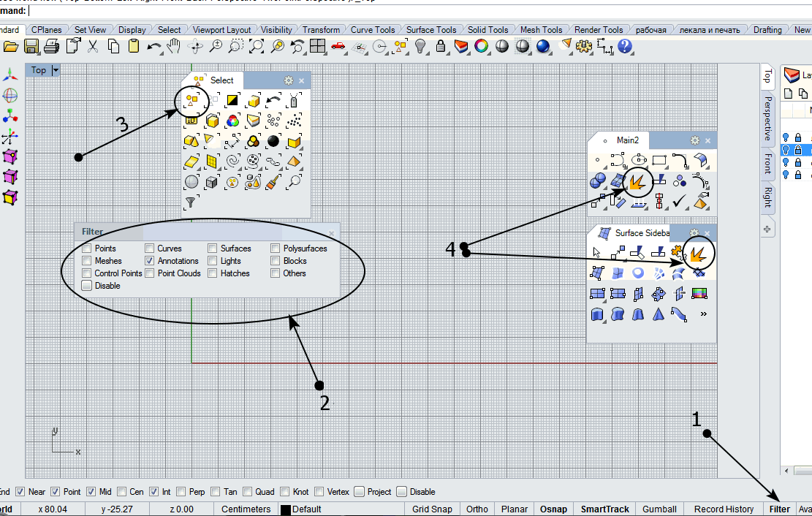
Task: Select the Pan view hand tool
Action: click(x=174, y=47)
